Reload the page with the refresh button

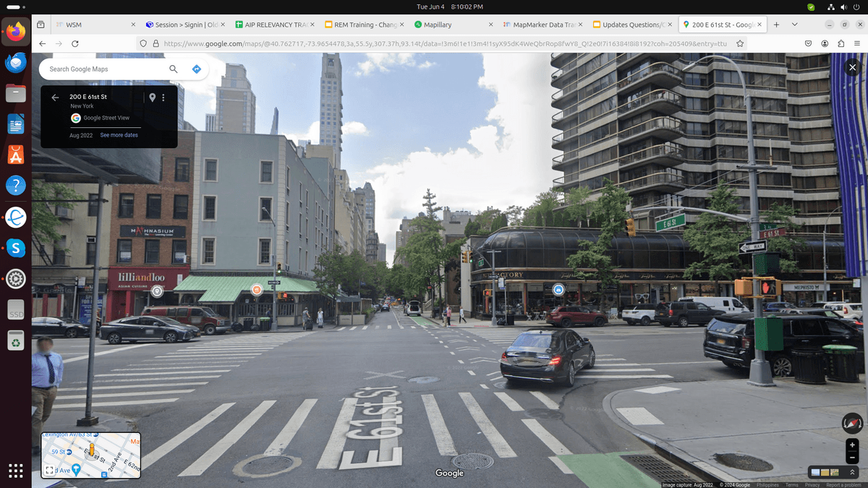(x=75, y=43)
